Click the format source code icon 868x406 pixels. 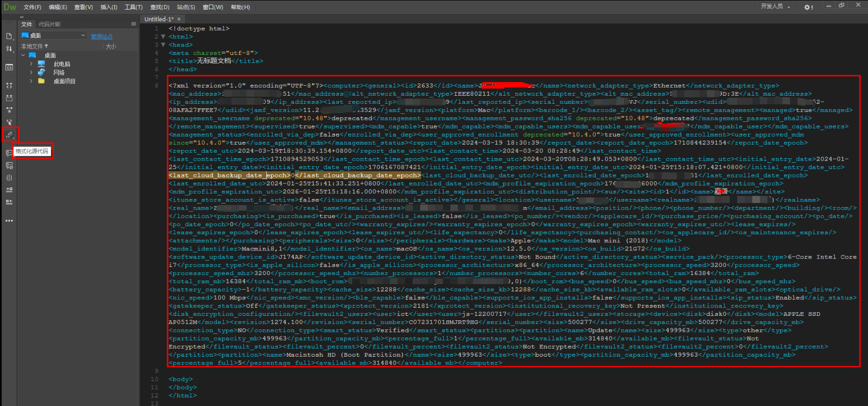click(9, 134)
